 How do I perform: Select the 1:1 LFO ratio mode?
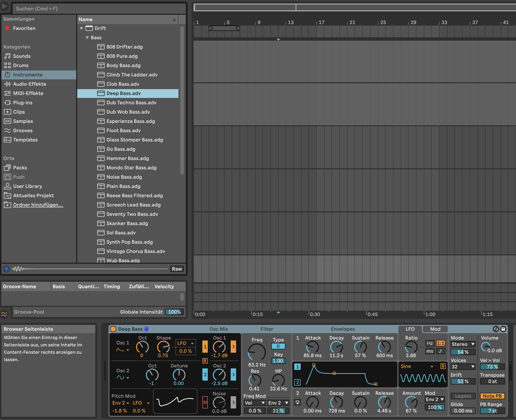440,343
